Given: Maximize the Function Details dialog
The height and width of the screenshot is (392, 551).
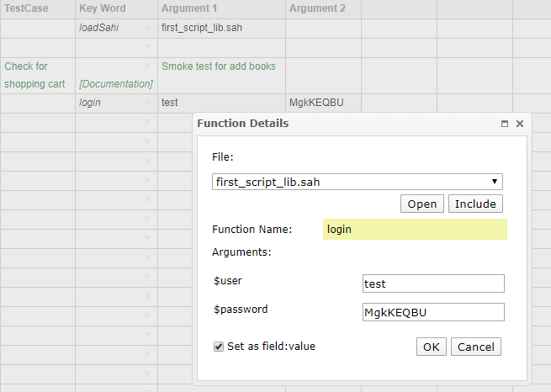Looking at the screenshot, I should coord(505,124).
